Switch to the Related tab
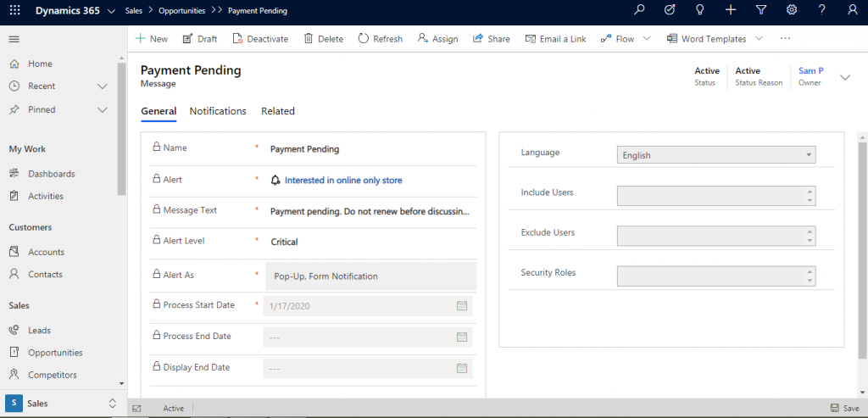 pyautogui.click(x=278, y=111)
